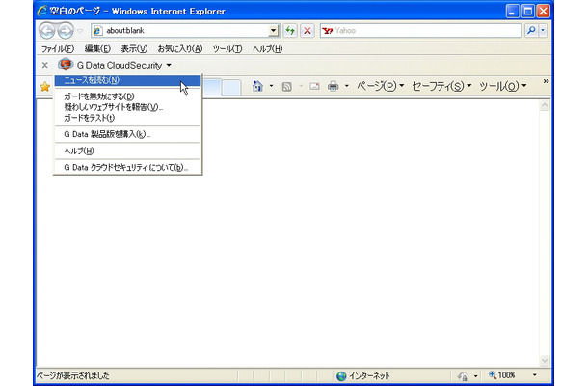The image size is (588, 386).
Task: Click the Internet Explorer title bar icon
Action: click(x=42, y=11)
